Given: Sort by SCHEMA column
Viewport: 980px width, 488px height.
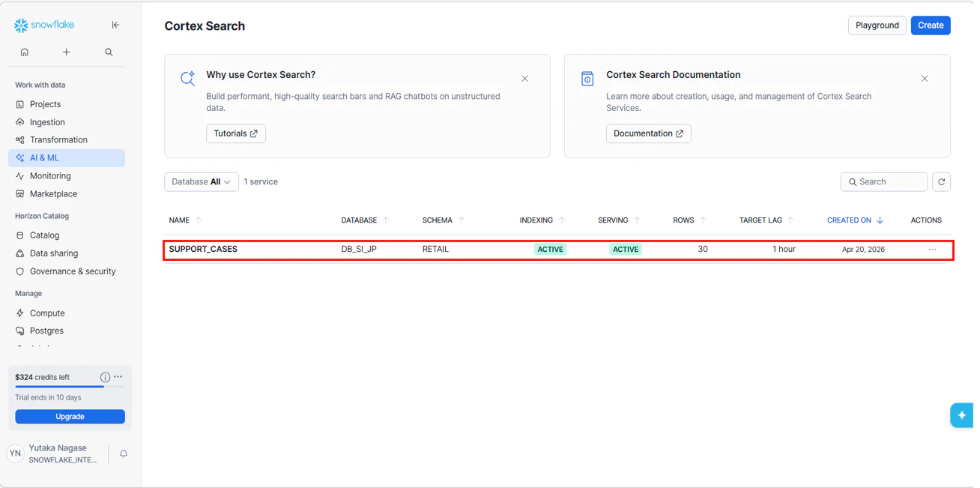Looking at the screenshot, I should point(444,220).
